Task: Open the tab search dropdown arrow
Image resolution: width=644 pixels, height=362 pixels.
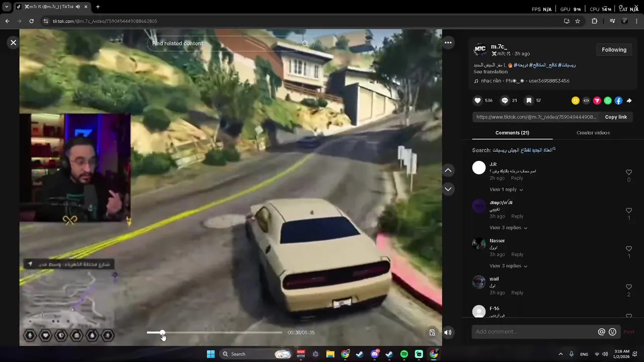Action: 7,7
